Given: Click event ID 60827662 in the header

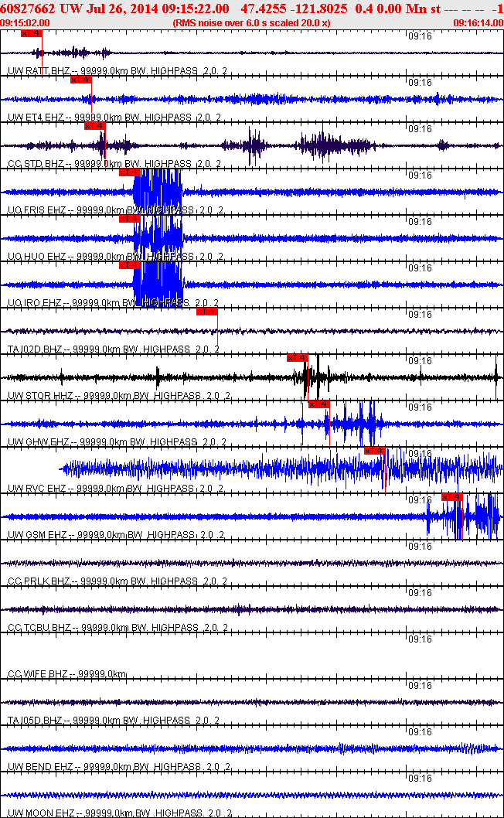Looking at the screenshot, I should [x=27, y=9].
